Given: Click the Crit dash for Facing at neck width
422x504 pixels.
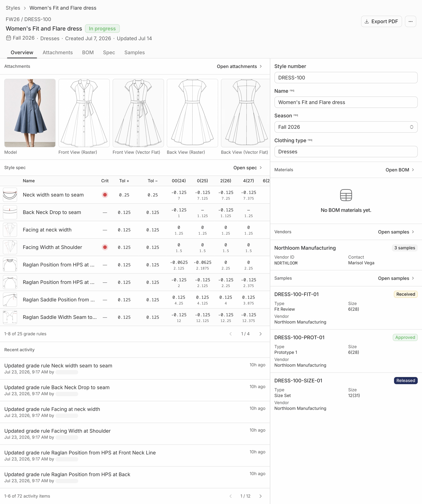Looking at the screenshot, I should click(105, 230).
